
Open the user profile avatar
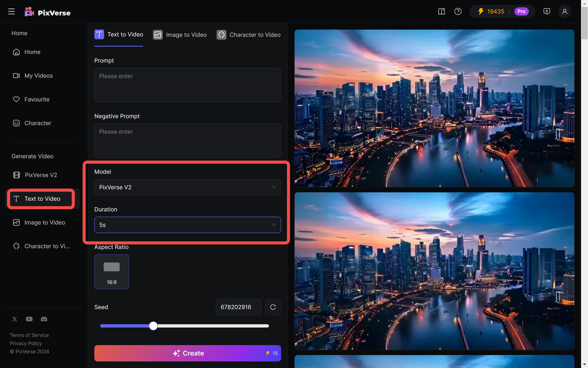click(564, 11)
